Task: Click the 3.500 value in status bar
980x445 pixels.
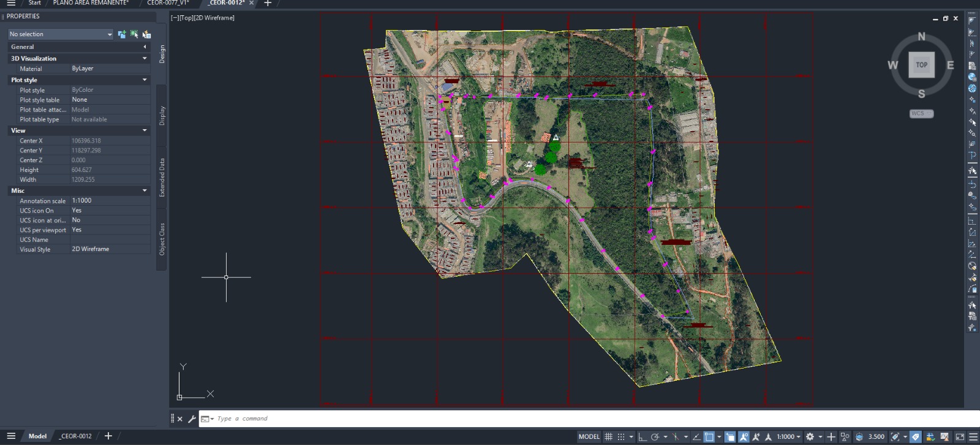Action: pos(876,436)
